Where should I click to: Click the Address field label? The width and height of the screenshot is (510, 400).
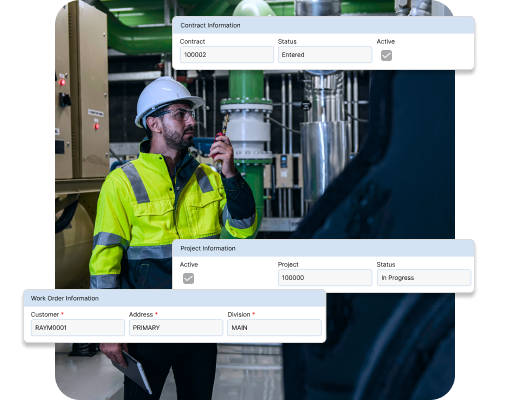[141, 315]
